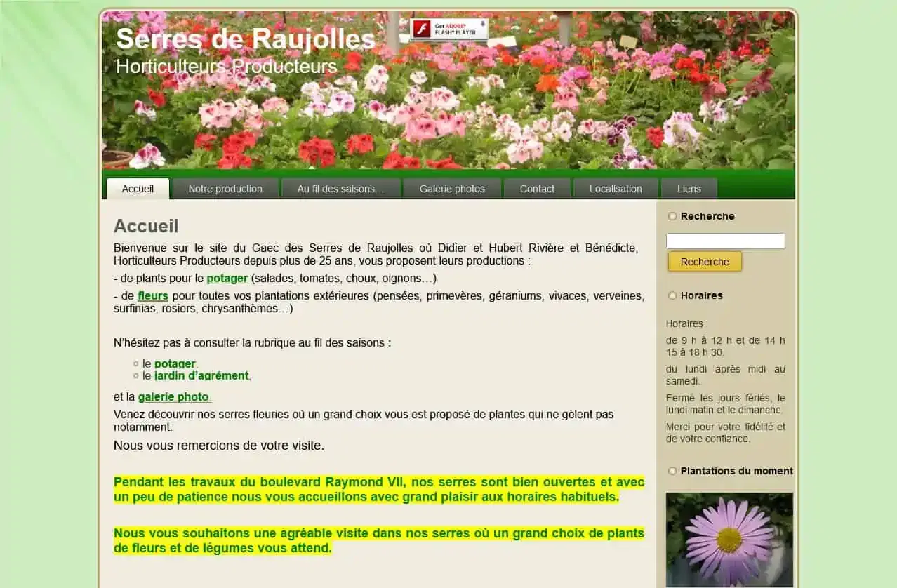This screenshot has height=588, width=897.
Task: Open the Localisation page
Action: [616, 188]
